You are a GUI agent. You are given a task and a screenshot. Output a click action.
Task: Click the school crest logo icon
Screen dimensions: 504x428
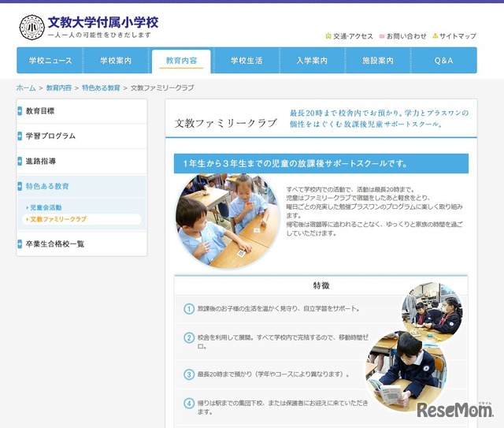tap(31, 28)
